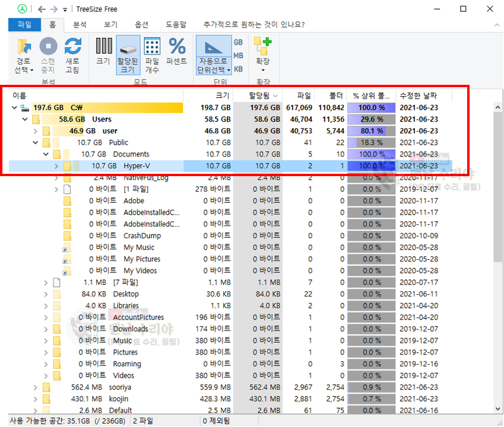Viewport: 504px width, 427px height.
Task: Open the quick access toolbar dropdown
Action: pyautogui.click(x=65, y=9)
